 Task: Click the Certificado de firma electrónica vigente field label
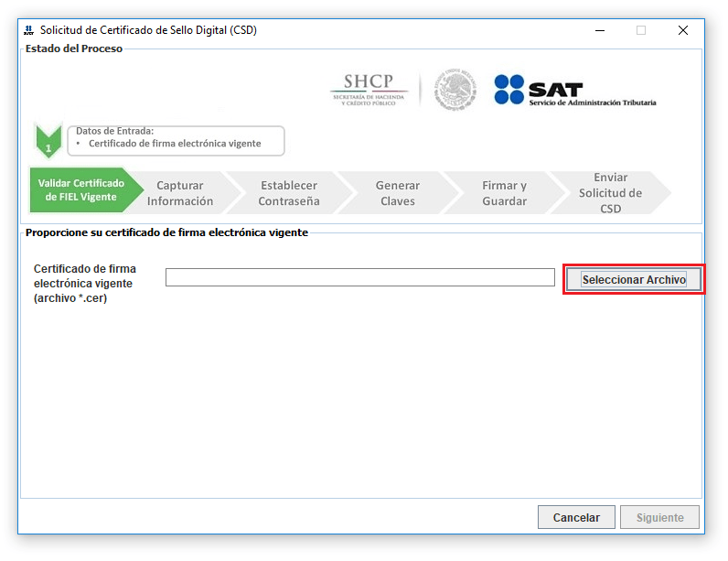pyautogui.click(x=84, y=283)
